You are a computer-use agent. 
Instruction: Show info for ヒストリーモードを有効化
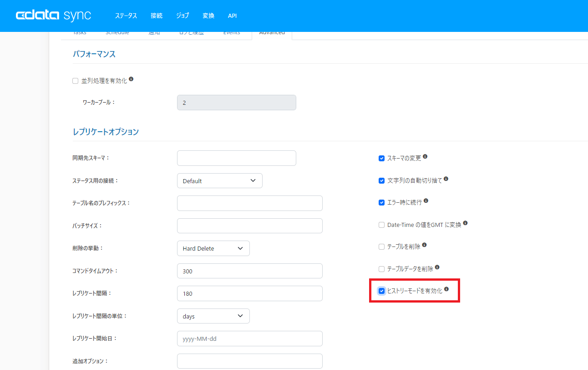[x=446, y=289]
